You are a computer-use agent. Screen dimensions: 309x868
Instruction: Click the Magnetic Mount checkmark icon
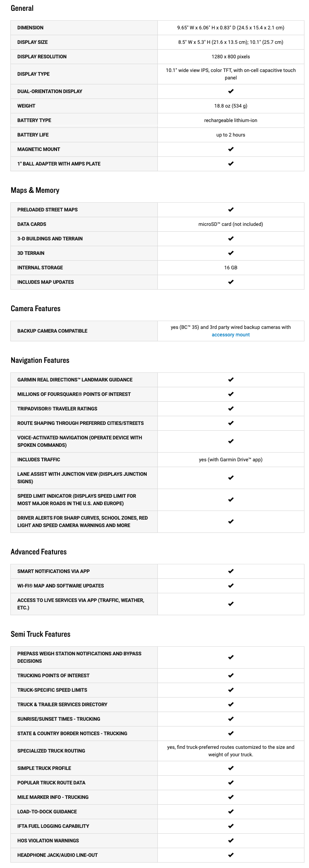[231, 149]
